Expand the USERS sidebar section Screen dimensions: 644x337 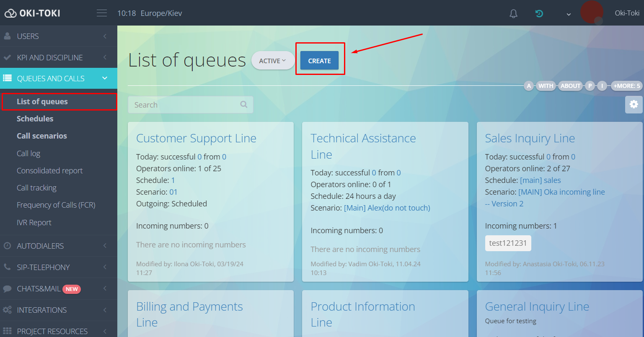59,36
